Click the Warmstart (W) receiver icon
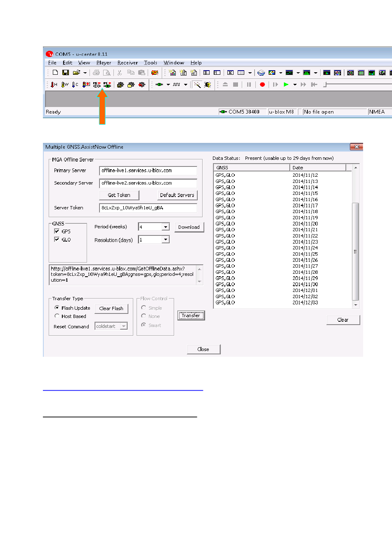 (x=65, y=85)
